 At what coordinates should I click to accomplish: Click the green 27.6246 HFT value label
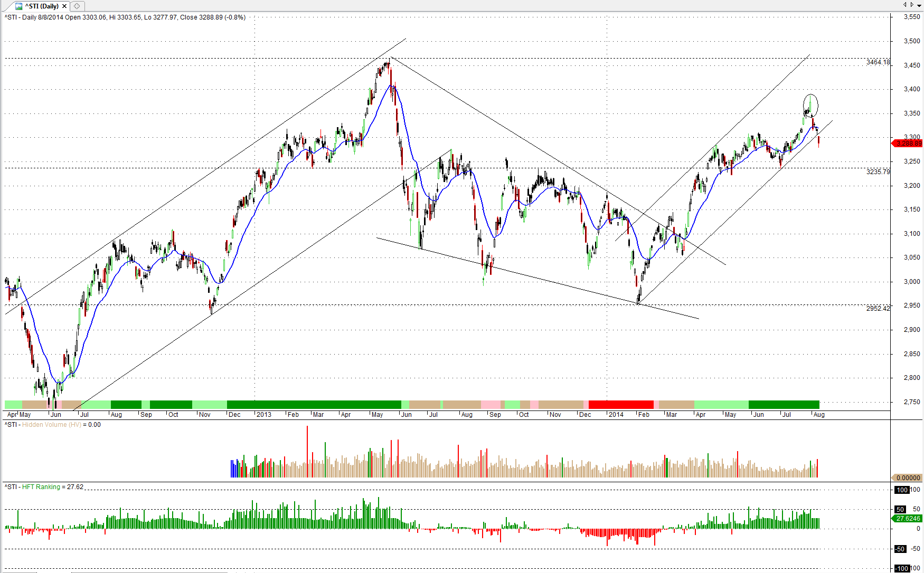click(x=908, y=519)
